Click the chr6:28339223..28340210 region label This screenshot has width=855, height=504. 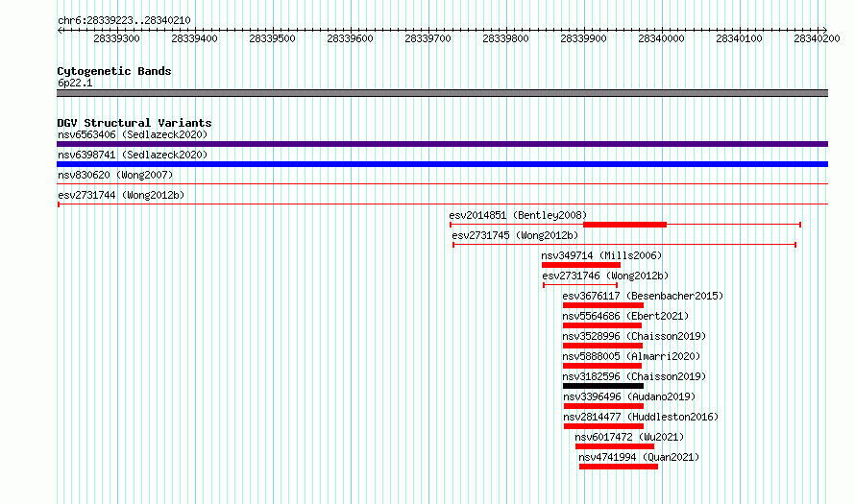tap(124, 20)
